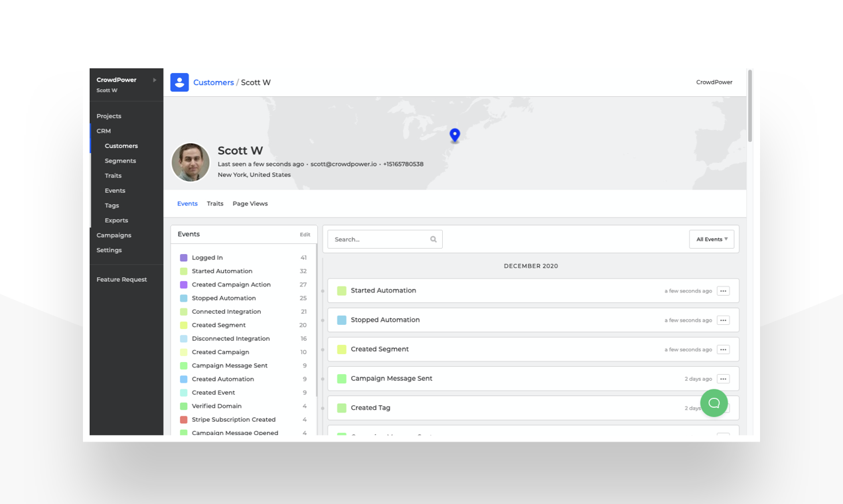
Task: Open the Created Tag timeline entry
Action: 533,408
